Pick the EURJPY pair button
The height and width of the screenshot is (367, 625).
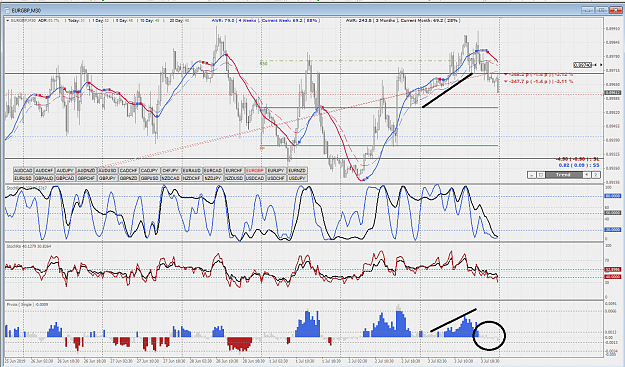276,171
